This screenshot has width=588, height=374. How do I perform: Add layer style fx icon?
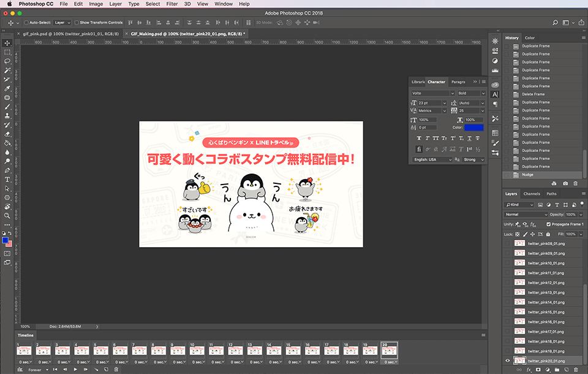pyautogui.click(x=529, y=370)
